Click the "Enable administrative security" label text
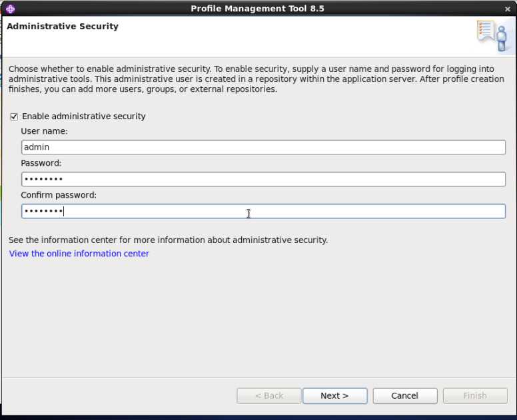The width and height of the screenshot is (517, 420). tap(84, 116)
